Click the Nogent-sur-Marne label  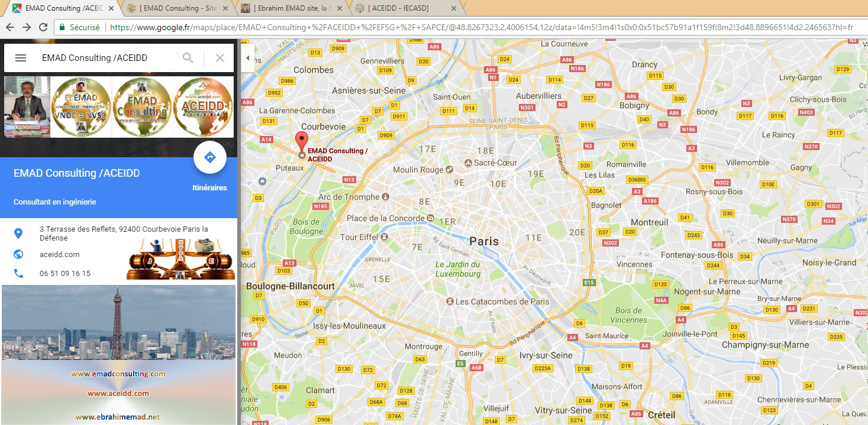tap(707, 291)
